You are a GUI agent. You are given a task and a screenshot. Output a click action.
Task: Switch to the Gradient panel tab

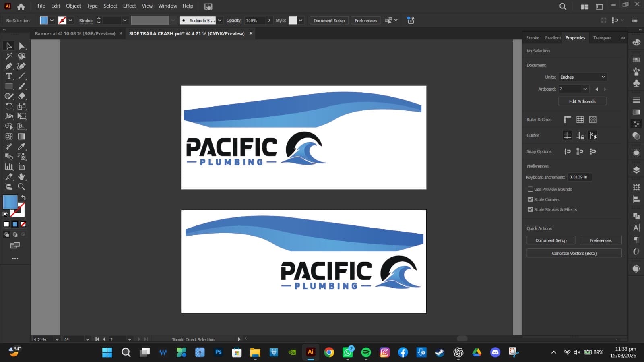pos(553,38)
